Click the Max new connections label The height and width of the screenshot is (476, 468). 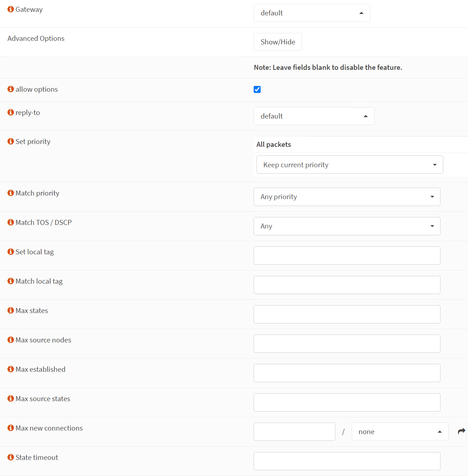tap(49, 428)
